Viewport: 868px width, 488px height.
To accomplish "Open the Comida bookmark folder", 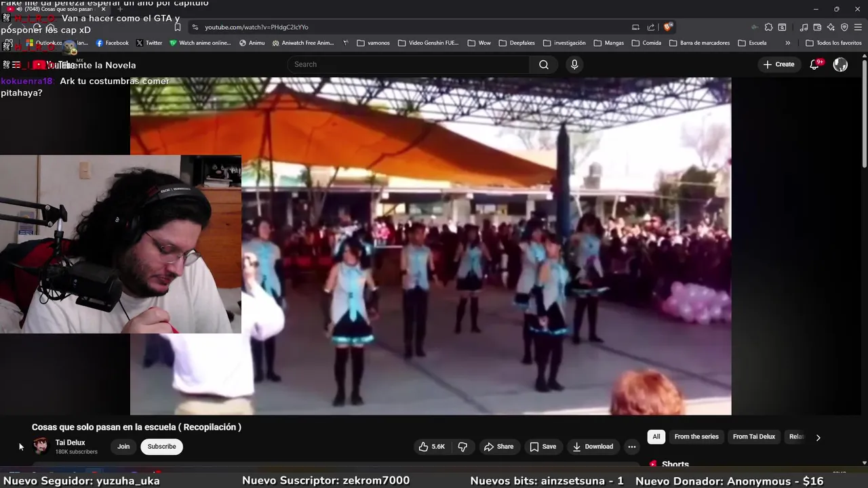I will (x=646, y=43).
